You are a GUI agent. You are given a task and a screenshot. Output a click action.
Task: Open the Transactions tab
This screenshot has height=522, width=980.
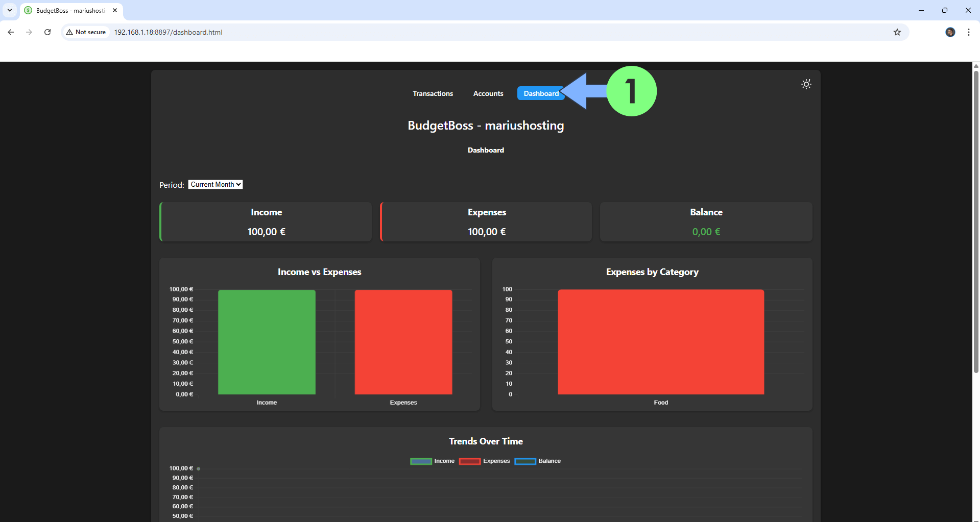click(x=433, y=93)
